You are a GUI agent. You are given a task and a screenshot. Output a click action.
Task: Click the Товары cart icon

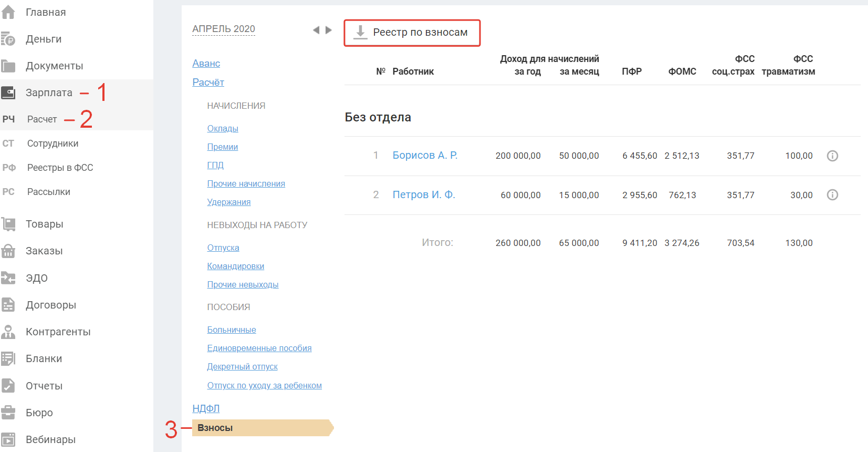8,224
